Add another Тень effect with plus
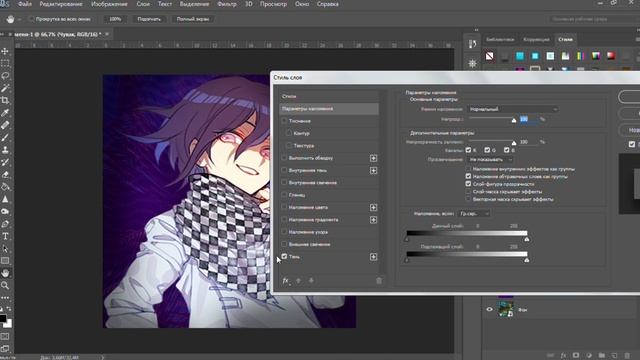 tap(373, 257)
